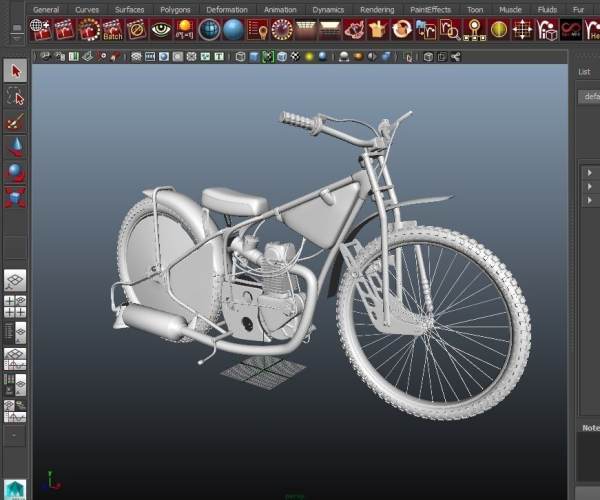Click the yellow-green sphere shelf icon
The width and height of the screenshot is (600, 500).
click(499, 30)
